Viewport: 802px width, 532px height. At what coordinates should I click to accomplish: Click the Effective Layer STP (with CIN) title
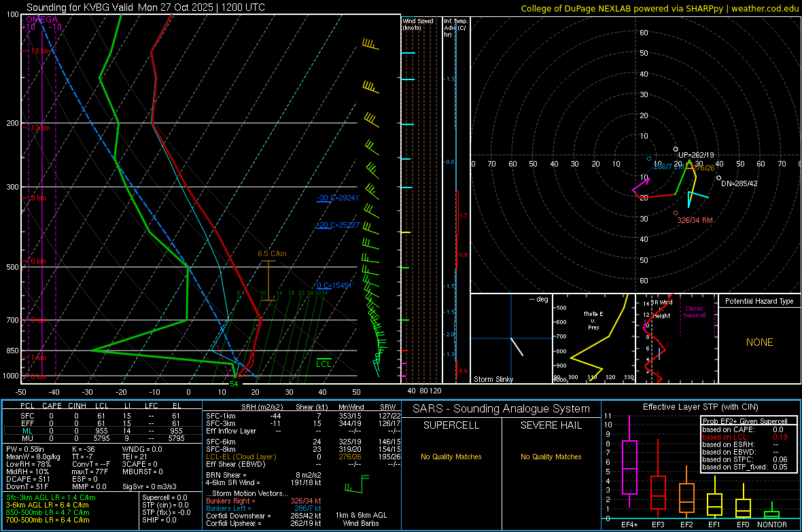point(700,407)
